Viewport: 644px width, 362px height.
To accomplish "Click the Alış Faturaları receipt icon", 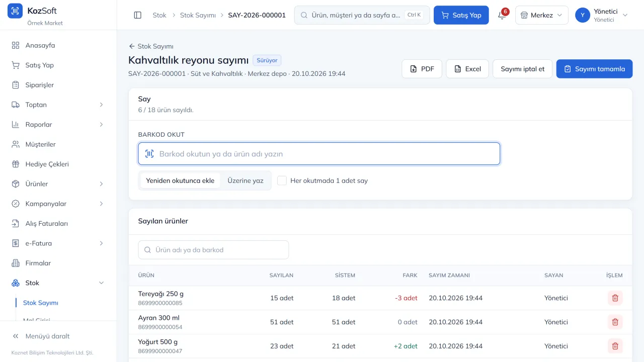I will [16, 223].
